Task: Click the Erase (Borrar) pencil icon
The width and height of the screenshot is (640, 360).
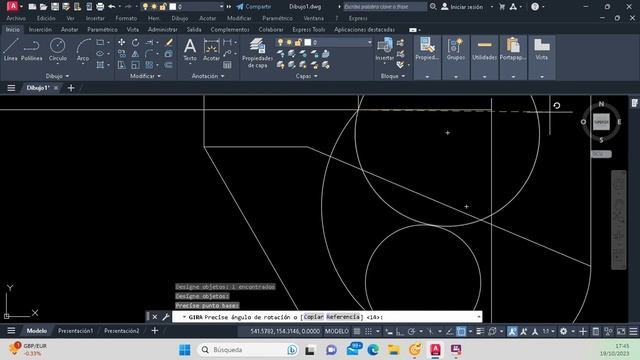Action: coord(169,42)
